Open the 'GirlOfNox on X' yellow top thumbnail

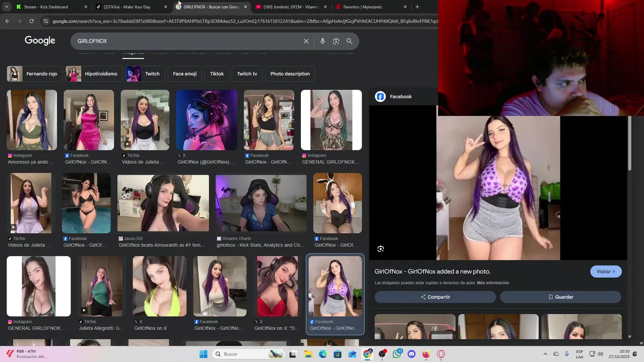coord(159,286)
